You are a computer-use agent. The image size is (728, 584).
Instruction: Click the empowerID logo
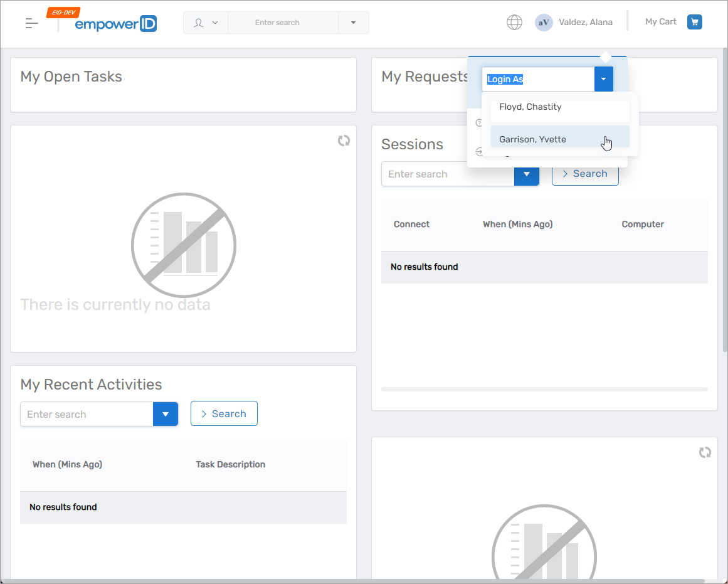[115, 24]
